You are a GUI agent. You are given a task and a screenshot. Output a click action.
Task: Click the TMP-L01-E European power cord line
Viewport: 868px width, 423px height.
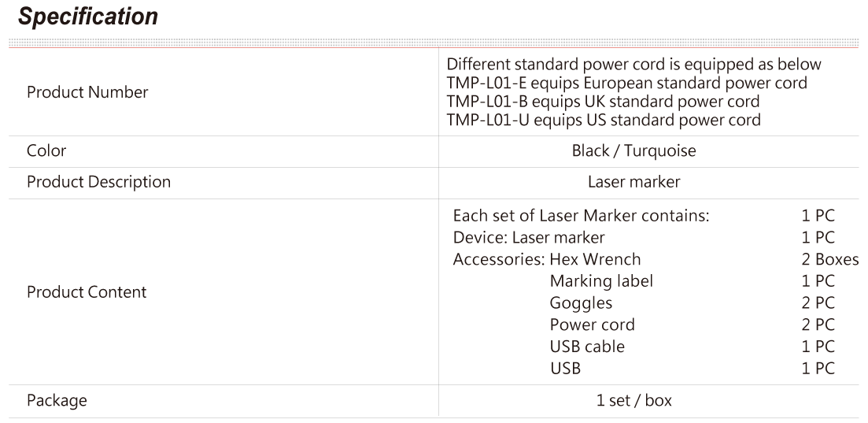point(626,83)
